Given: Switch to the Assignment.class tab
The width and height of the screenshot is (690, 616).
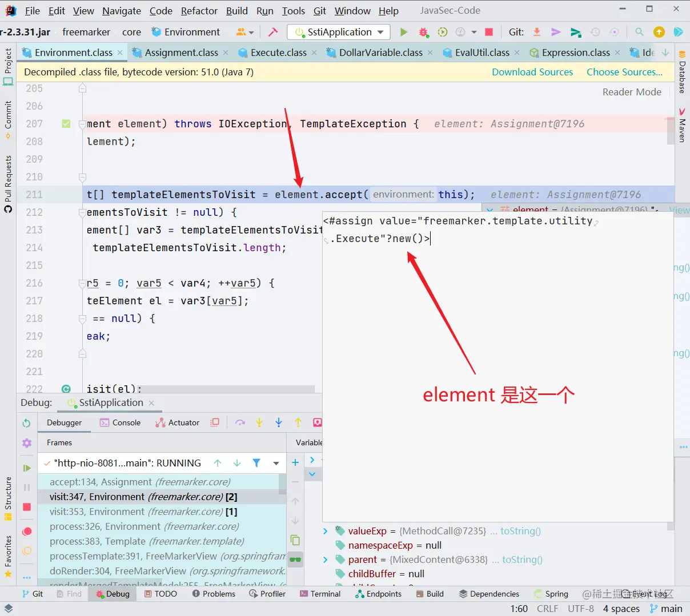Looking at the screenshot, I should [x=181, y=53].
